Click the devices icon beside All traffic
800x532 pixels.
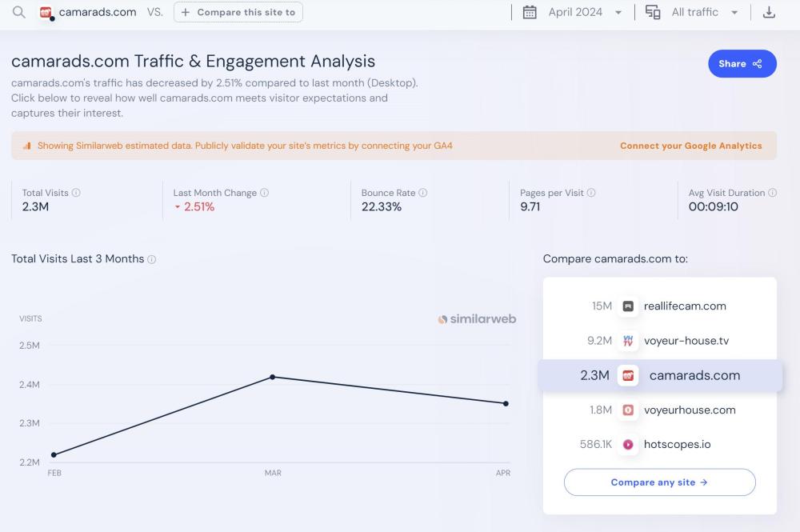(653, 12)
